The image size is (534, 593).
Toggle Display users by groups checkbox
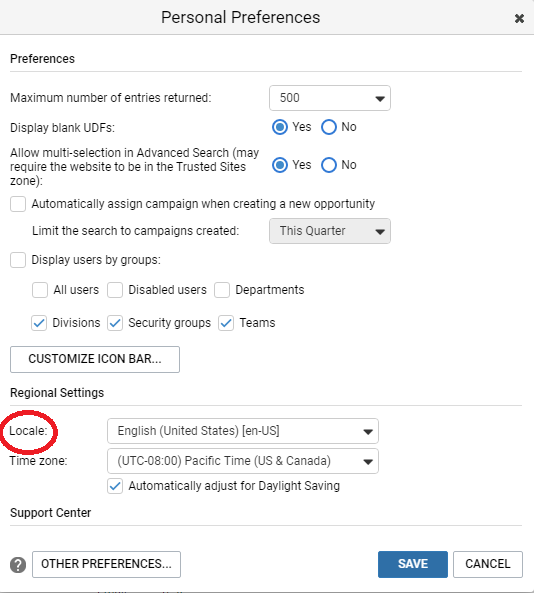click(x=18, y=260)
